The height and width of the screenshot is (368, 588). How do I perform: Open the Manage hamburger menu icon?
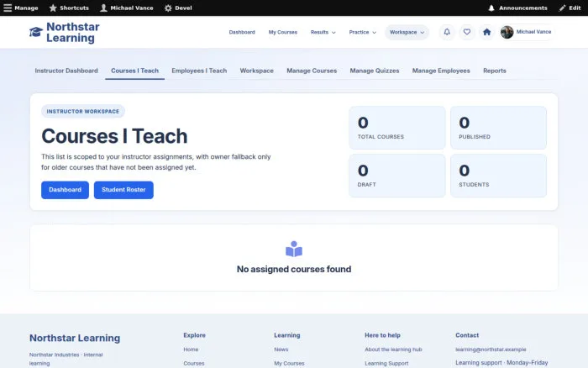tap(8, 8)
